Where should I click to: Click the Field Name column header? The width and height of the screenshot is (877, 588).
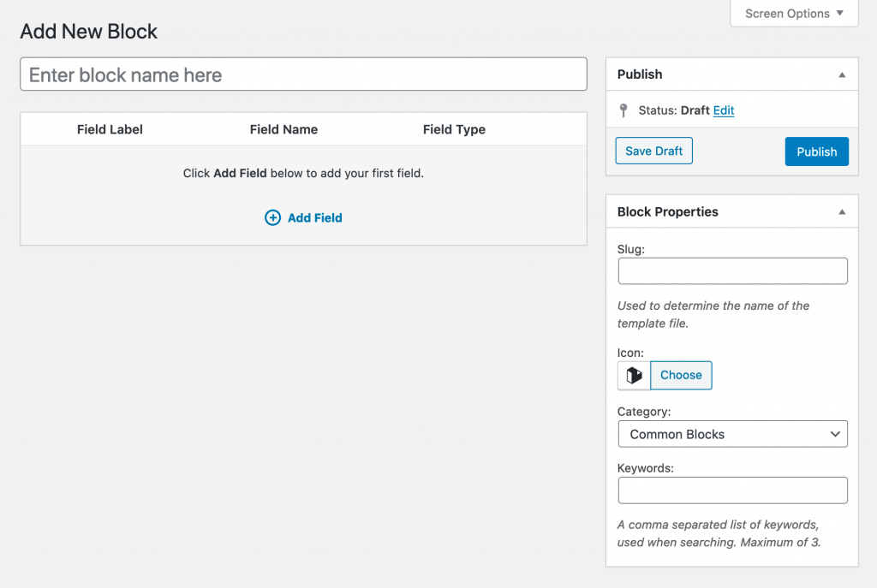pos(283,130)
